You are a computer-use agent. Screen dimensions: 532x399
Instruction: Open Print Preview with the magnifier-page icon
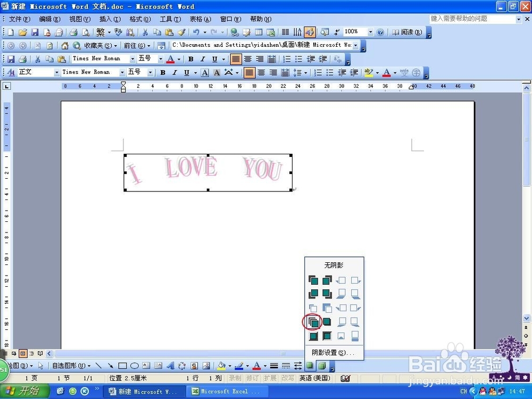(x=86, y=32)
